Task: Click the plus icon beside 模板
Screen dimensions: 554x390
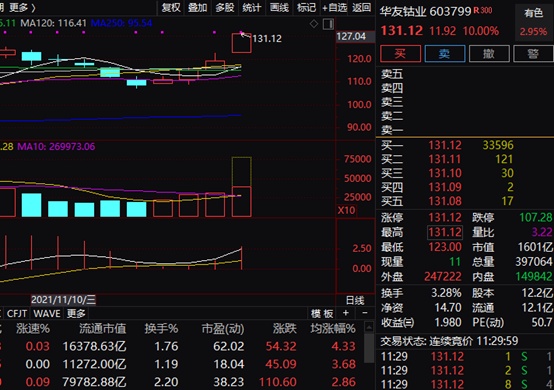Action: (346, 313)
